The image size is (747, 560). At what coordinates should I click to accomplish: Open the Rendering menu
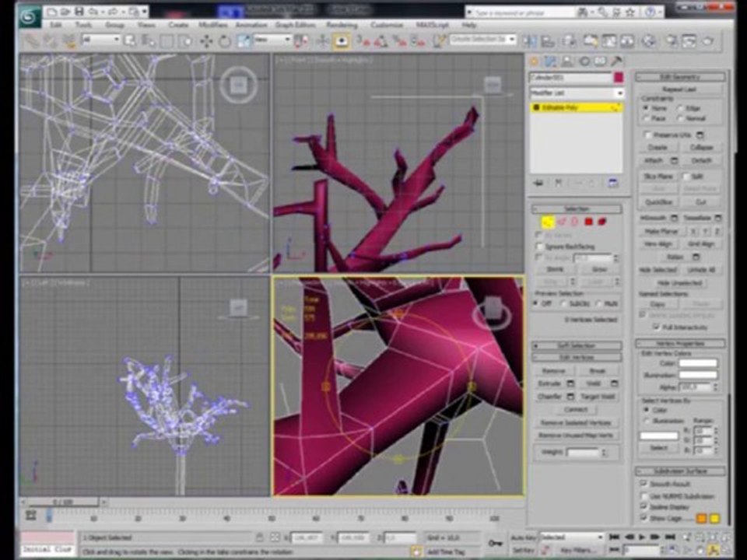342,25
